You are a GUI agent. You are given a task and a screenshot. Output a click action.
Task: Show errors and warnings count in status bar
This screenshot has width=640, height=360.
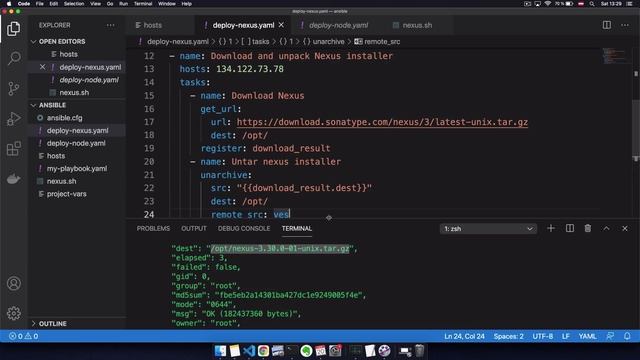click(x=23, y=336)
